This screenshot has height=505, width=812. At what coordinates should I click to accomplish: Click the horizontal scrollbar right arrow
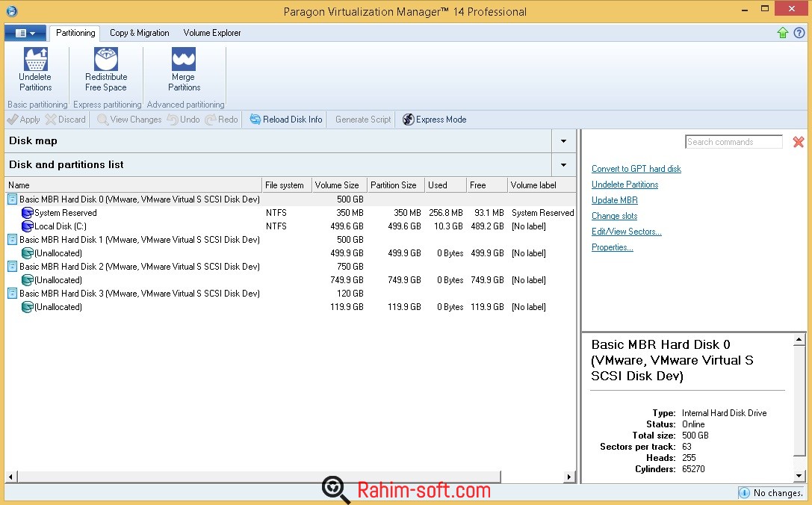[x=569, y=477]
